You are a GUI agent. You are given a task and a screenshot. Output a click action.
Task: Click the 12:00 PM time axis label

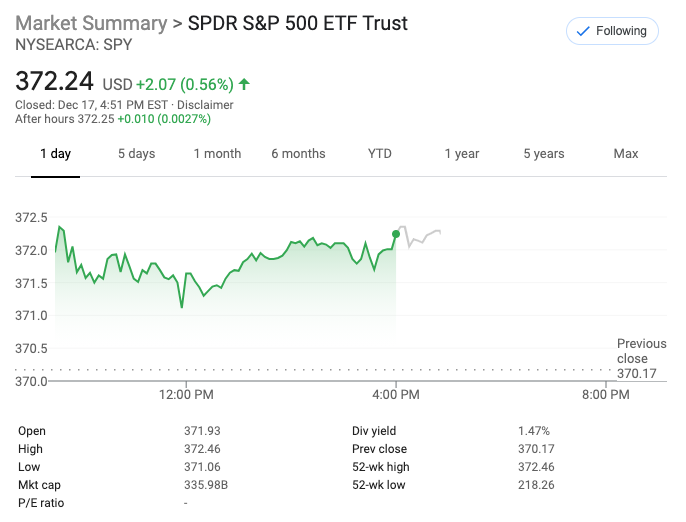tap(185, 395)
